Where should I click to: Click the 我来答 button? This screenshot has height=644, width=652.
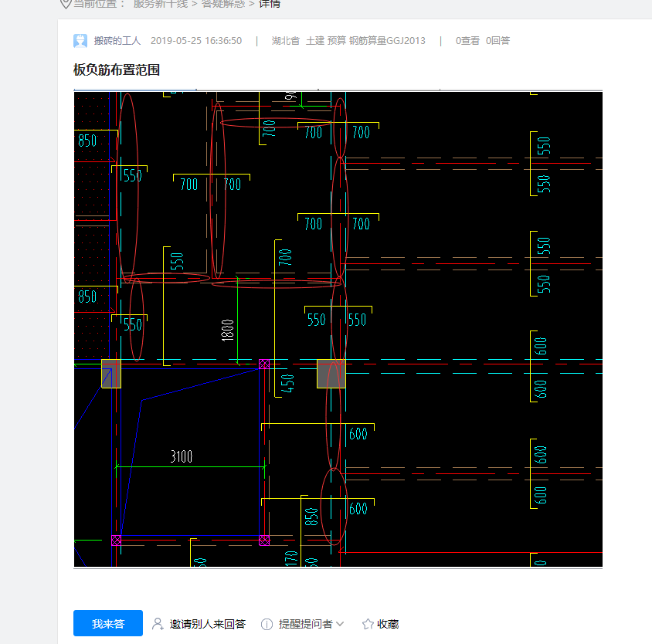pos(108,623)
